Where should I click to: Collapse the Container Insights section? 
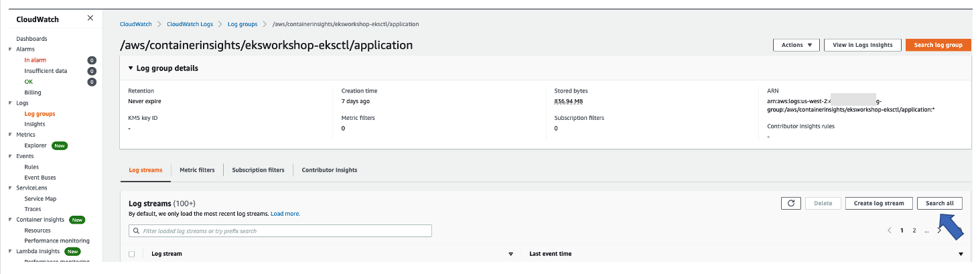[x=10, y=220]
